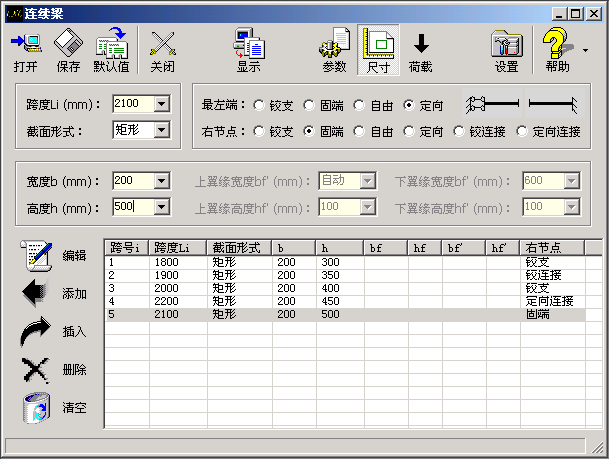Screen dimensions: 609x459
Task: Click the 尺寸 (Dimensions) toolbar tab
Action: pyautogui.click(x=378, y=51)
